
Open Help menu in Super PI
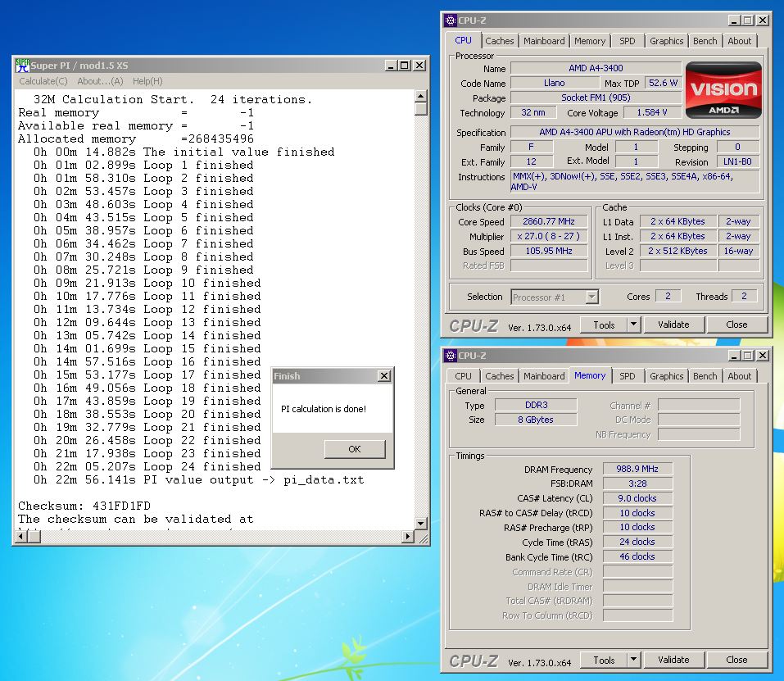(x=147, y=81)
